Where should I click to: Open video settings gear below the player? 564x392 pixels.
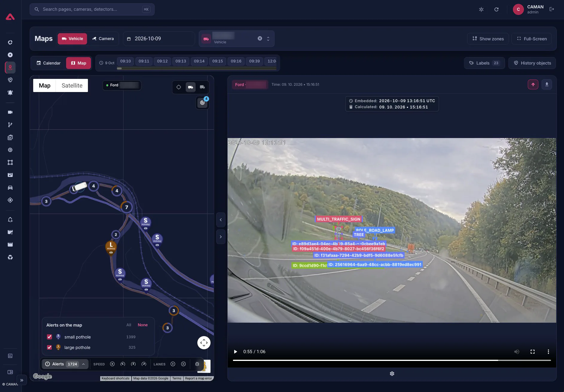[x=392, y=374]
